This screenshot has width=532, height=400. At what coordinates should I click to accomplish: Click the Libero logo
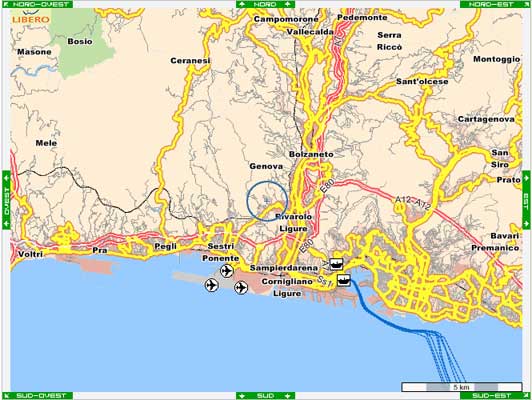tap(31, 16)
